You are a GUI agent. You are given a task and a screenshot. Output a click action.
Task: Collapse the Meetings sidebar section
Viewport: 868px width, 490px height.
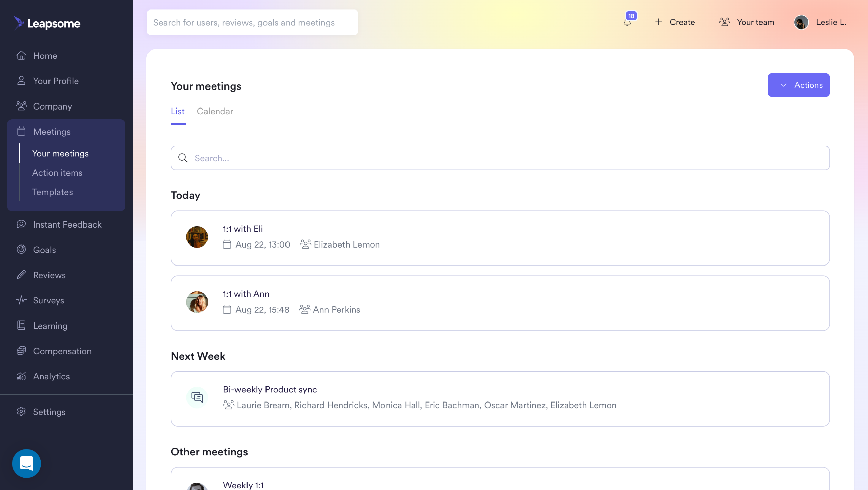[52, 132]
